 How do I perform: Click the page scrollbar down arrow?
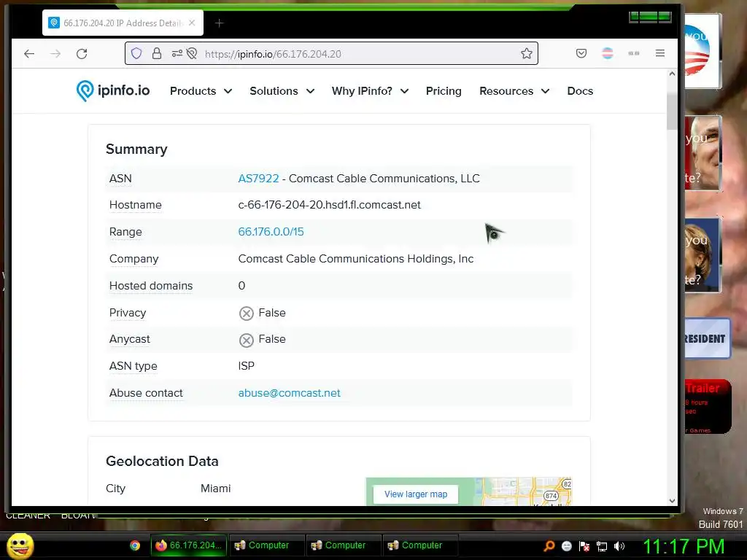coord(672,501)
